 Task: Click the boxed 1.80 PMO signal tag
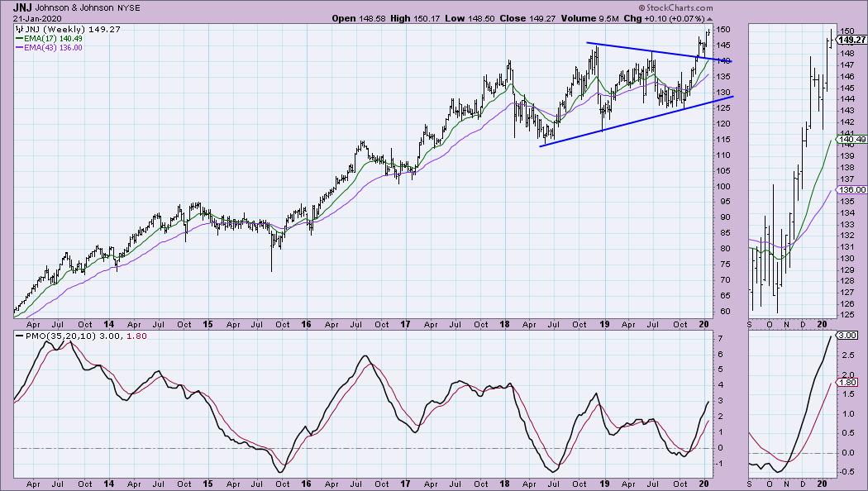coord(847,383)
